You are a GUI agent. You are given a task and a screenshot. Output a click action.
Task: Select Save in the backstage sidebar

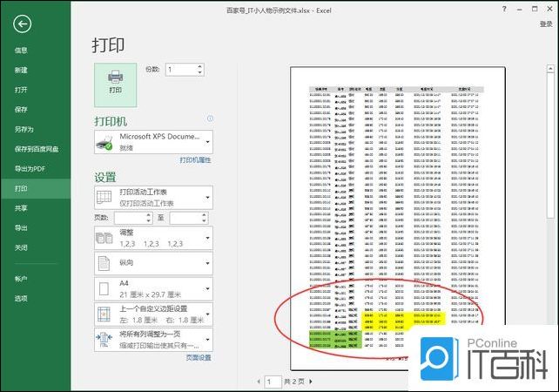click(x=21, y=110)
